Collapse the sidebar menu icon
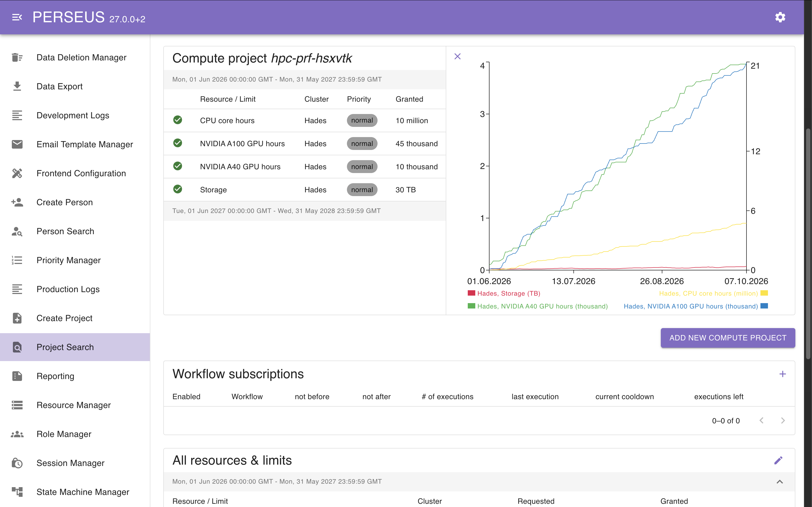The height and width of the screenshot is (507, 812). pyautogui.click(x=17, y=17)
